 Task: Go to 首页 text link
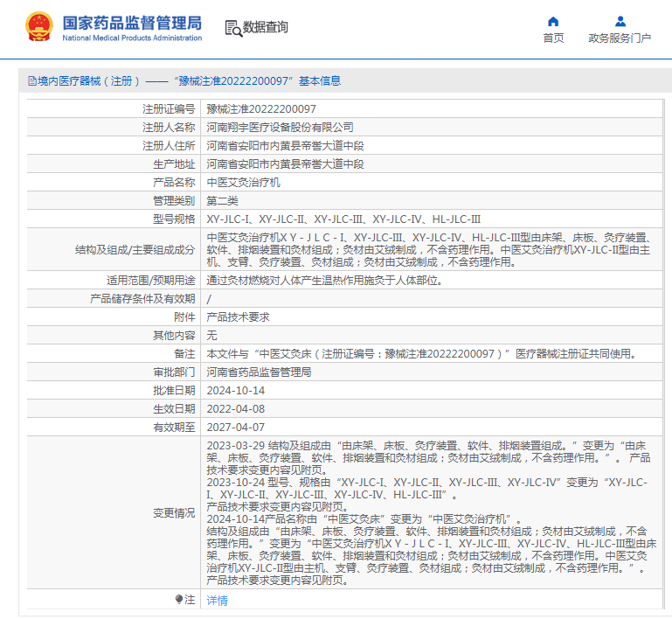coord(553,38)
